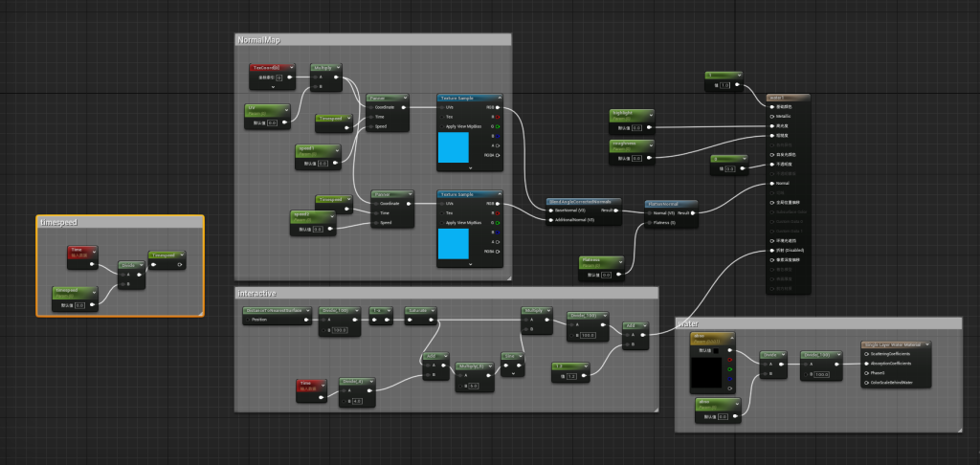Screen dimensions: 980x465
Task: Click Coordinate output pin of upper Panner
Action: coord(404,107)
